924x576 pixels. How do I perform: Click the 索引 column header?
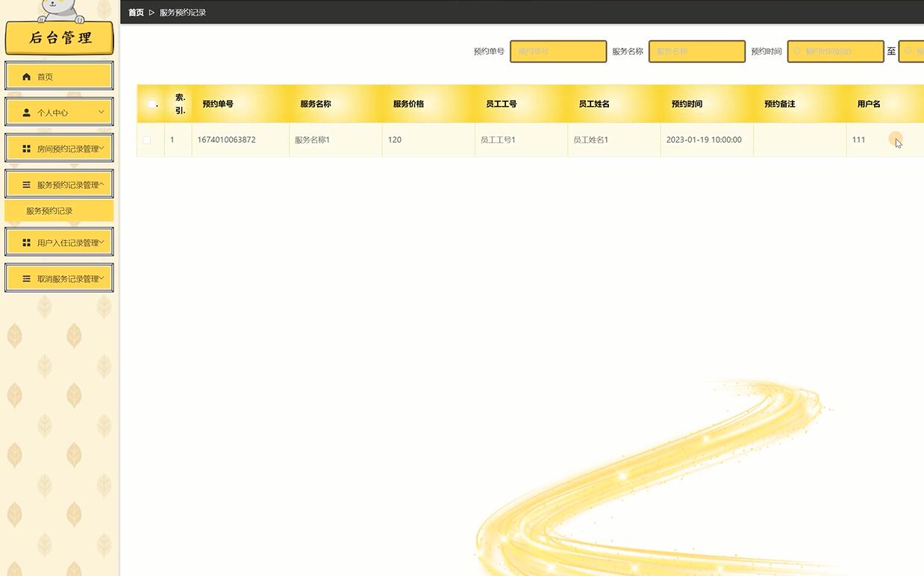coord(180,104)
